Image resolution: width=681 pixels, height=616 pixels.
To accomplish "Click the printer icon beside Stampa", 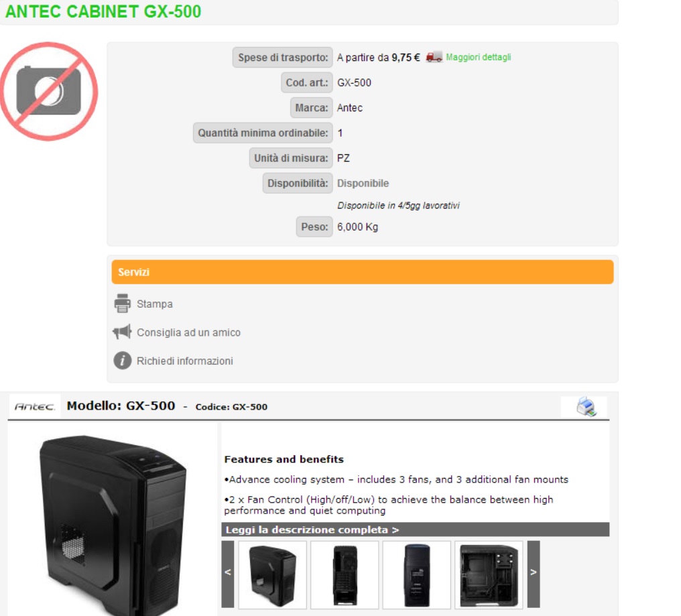I will (123, 303).
